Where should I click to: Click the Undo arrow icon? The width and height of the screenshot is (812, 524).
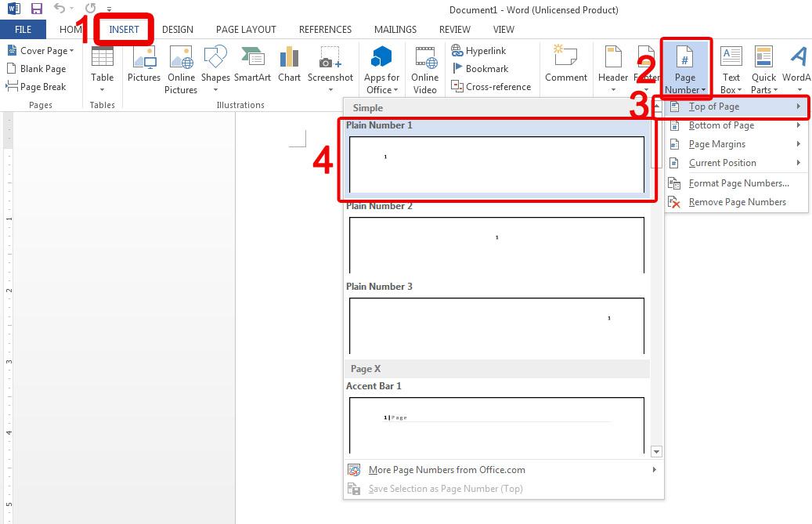click(60, 9)
